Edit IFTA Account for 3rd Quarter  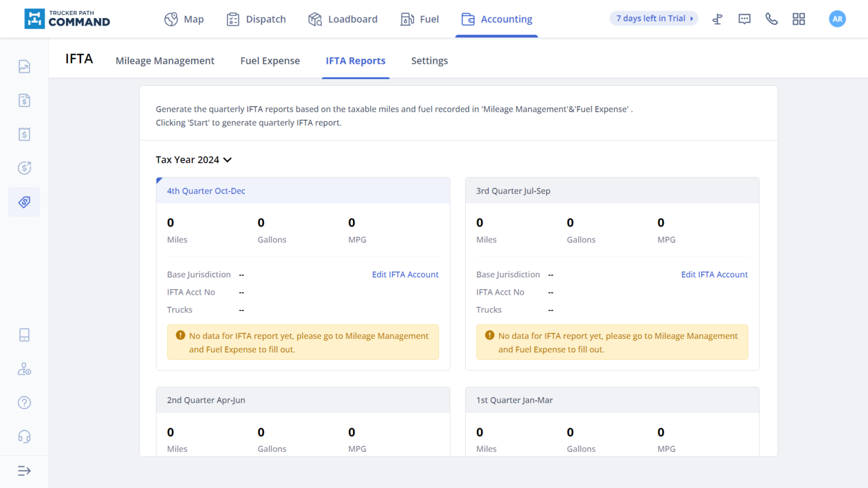[x=714, y=274]
